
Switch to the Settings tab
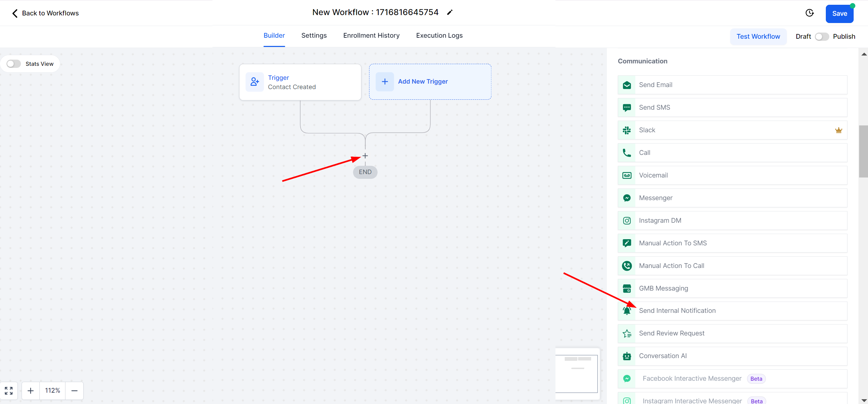(x=314, y=36)
